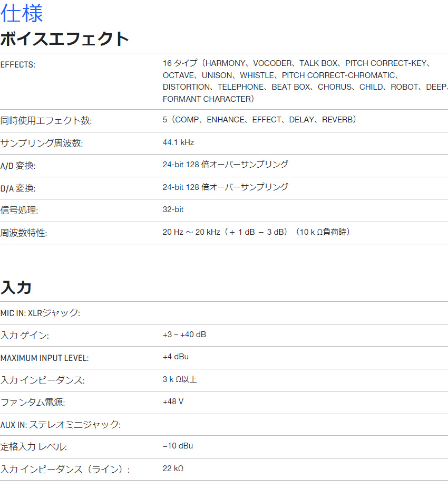Click the 32-bit signal processing value
The height and width of the screenshot is (497, 448).
pos(173,209)
